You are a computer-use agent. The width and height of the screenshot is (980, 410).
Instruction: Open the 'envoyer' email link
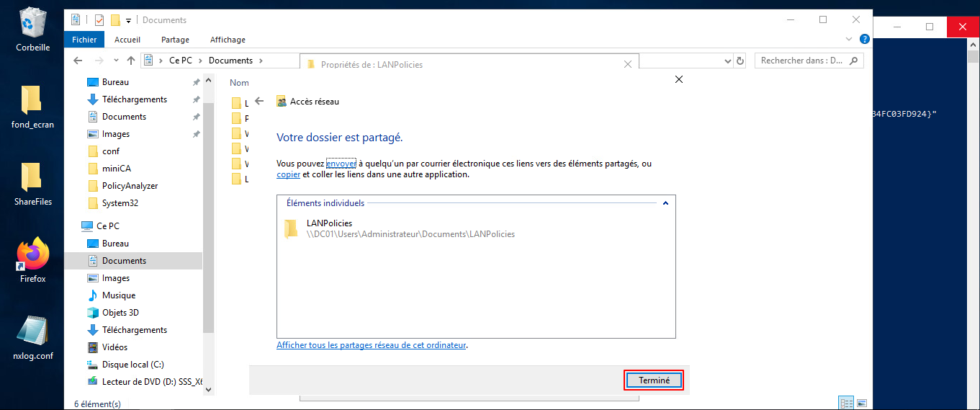[341, 164]
